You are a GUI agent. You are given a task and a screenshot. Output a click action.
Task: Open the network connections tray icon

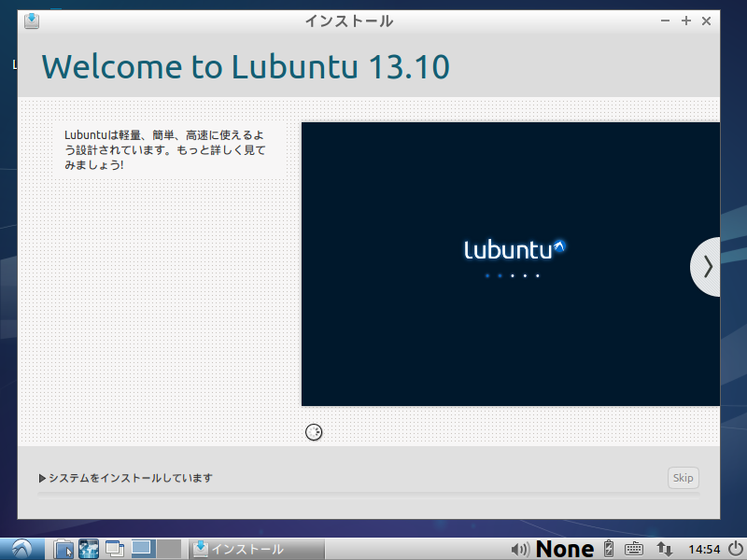click(665, 549)
